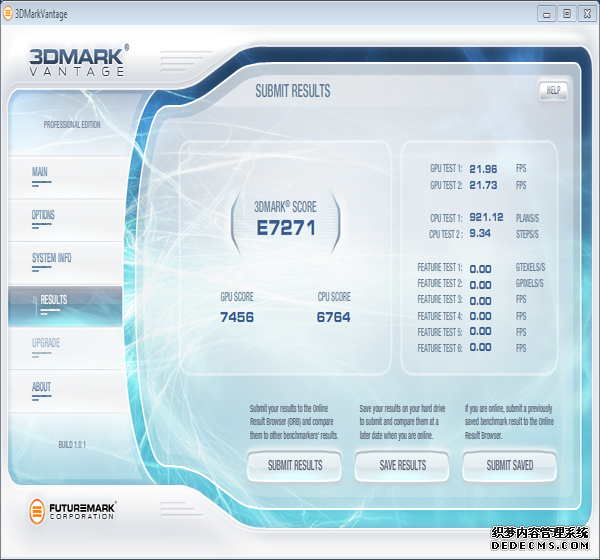This screenshot has width=600, height=560.
Task: Click the 3DMark Vantage logo
Action: point(79,60)
